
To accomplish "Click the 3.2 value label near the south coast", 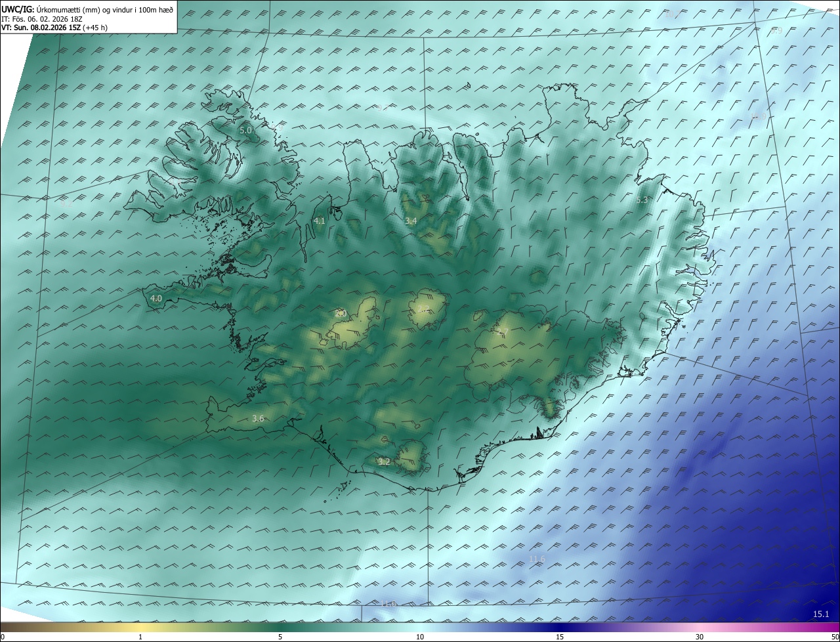I will [x=385, y=462].
